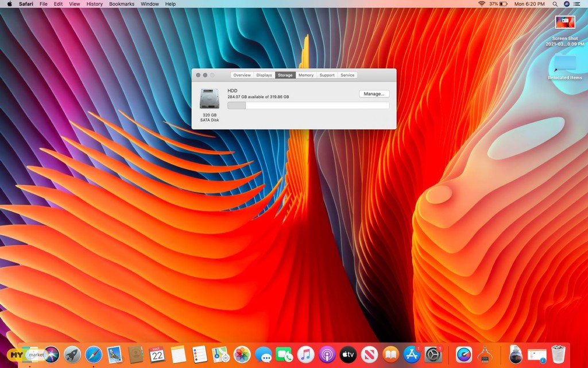Select the Screen Shot file on desktop
Viewport: 588px width, 368px height.
[565, 23]
